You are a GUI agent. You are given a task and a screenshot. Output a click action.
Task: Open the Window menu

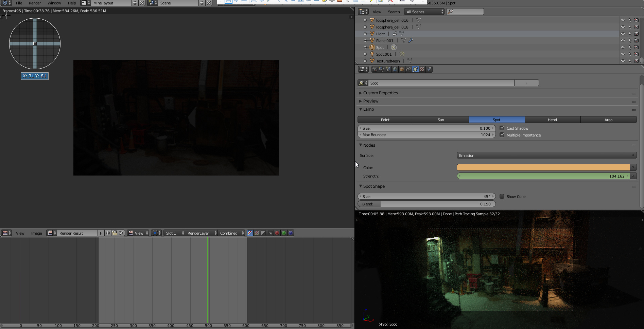(54, 3)
